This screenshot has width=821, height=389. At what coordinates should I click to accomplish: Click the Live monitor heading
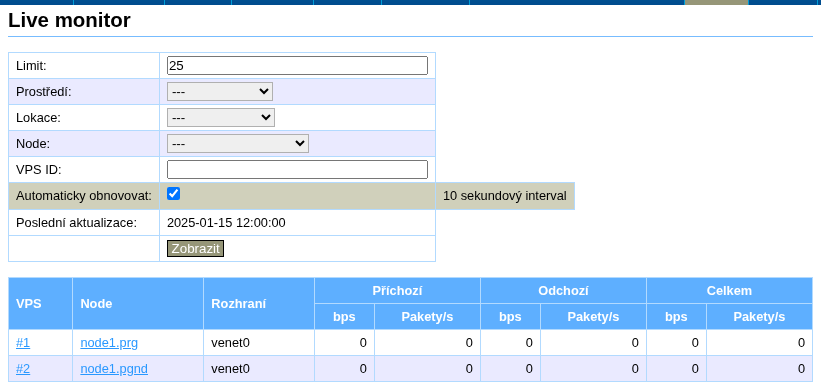point(69,20)
